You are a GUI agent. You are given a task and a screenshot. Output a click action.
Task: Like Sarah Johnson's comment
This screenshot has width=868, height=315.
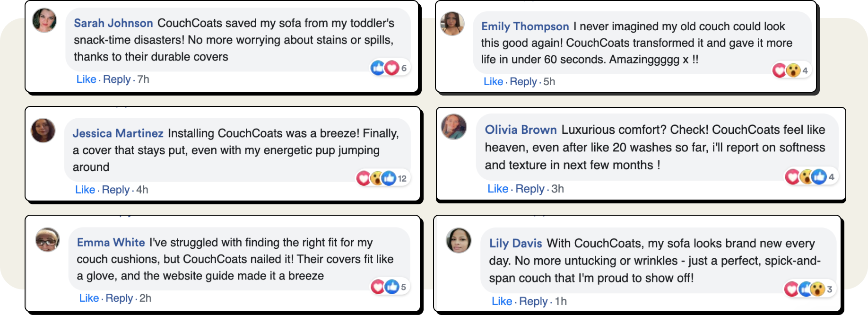click(86, 79)
